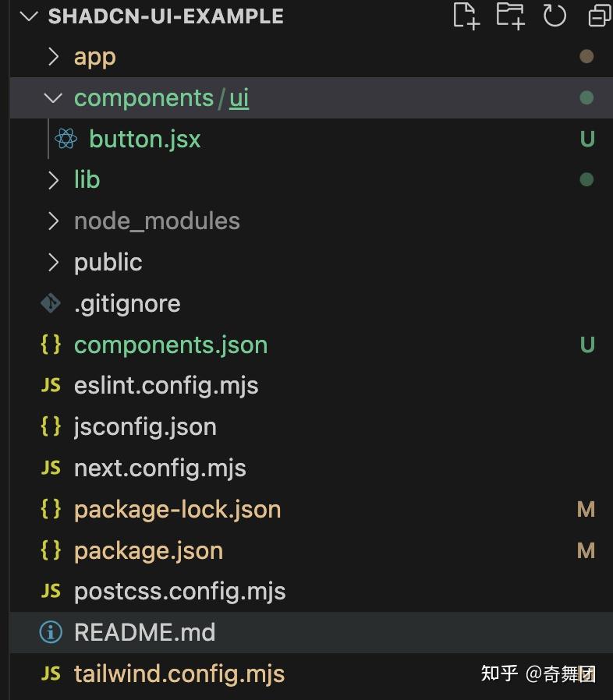Open the package.json file
The height and width of the screenshot is (700, 613).
(148, 550)
